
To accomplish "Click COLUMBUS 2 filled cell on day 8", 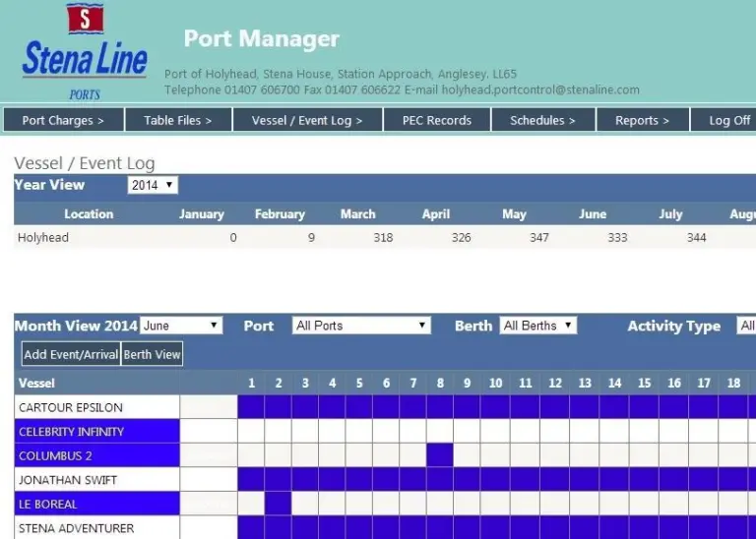I will click(x=440, y=455).
